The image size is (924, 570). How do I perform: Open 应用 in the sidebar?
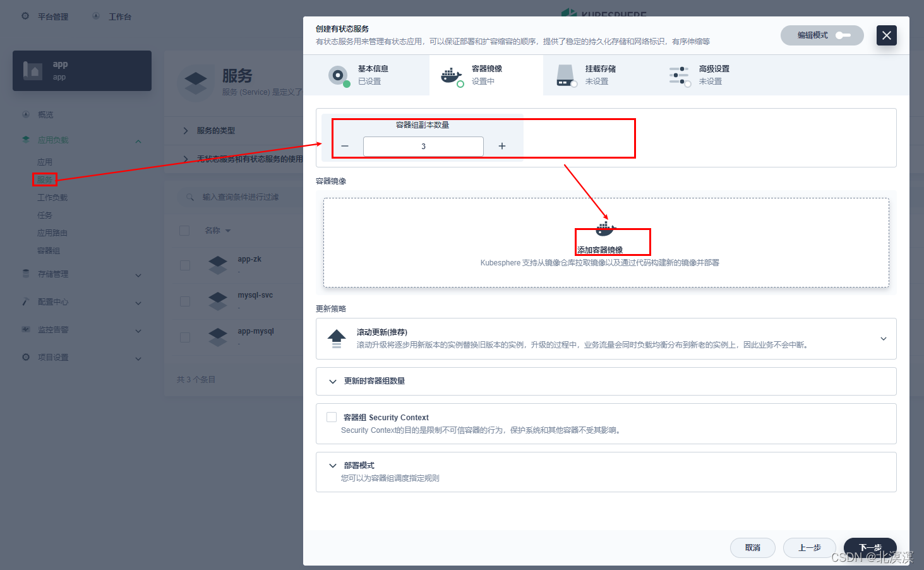[45, 162]
